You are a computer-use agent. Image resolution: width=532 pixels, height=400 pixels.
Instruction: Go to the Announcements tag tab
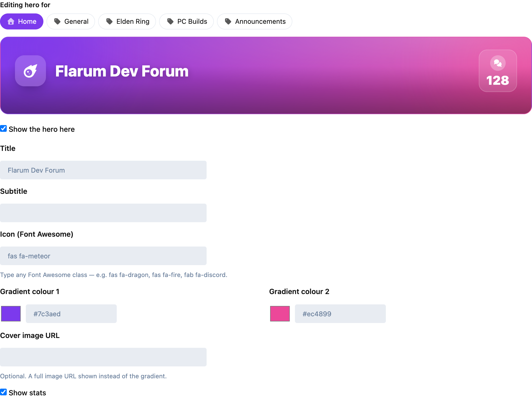[x=255, y=21]
